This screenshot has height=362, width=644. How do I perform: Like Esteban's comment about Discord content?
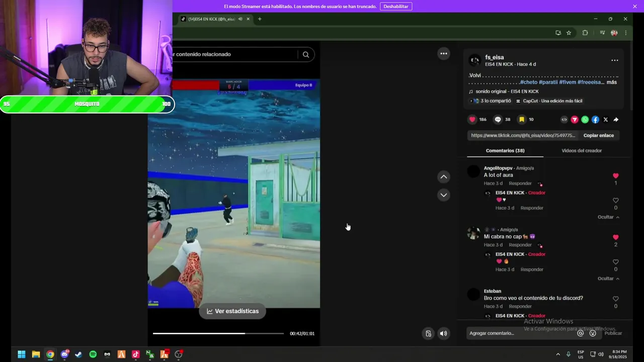pos(615,299)
